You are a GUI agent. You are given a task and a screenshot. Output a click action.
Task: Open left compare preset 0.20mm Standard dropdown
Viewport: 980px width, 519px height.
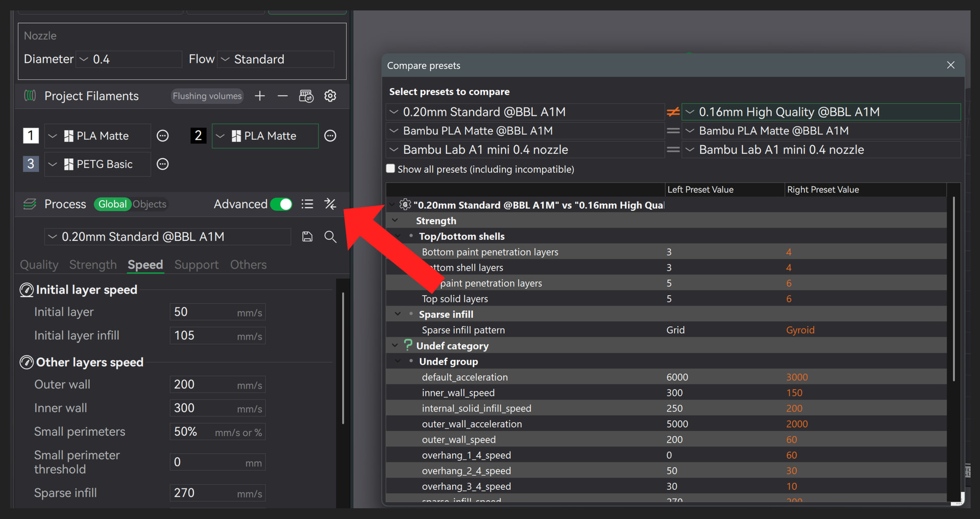(525, 112)
